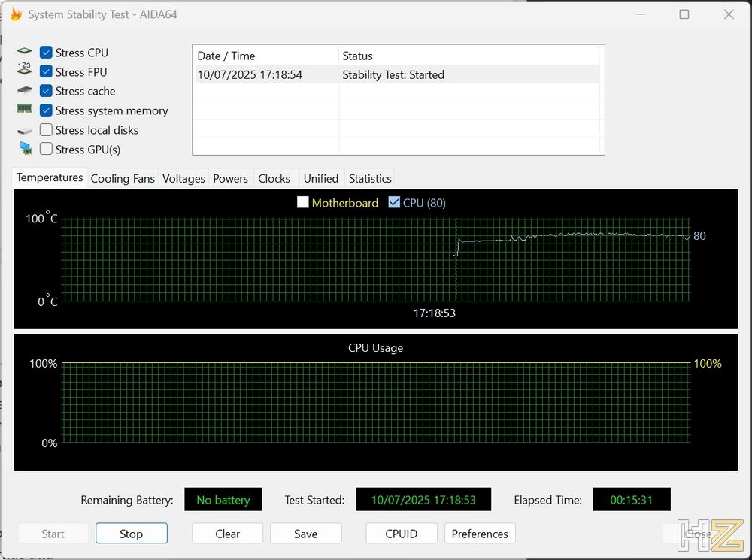Stop the stability test
752x560 pixels.
point(132,533)
